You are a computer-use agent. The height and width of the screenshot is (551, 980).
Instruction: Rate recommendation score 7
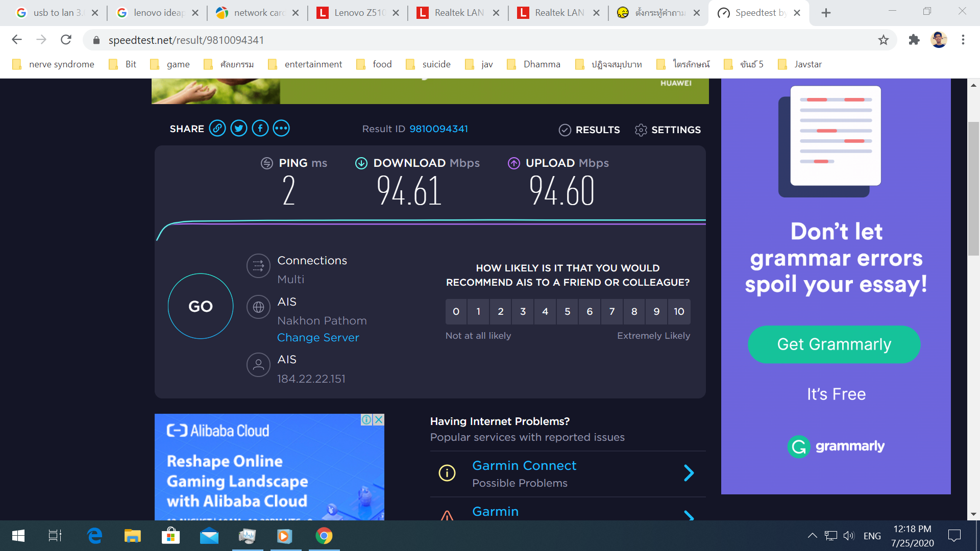[x=612, y=312]
